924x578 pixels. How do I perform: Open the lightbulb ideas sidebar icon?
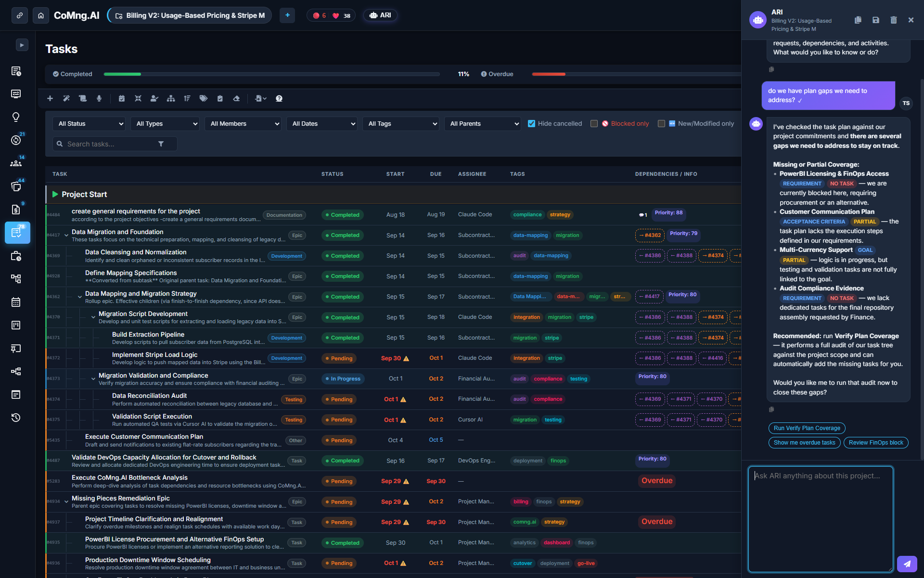click(16, 117)
